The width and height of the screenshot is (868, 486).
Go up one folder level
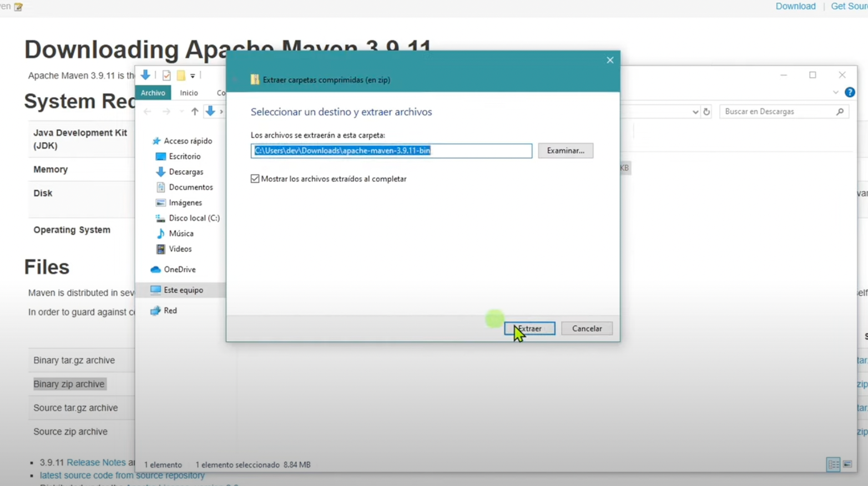[195, 112]
